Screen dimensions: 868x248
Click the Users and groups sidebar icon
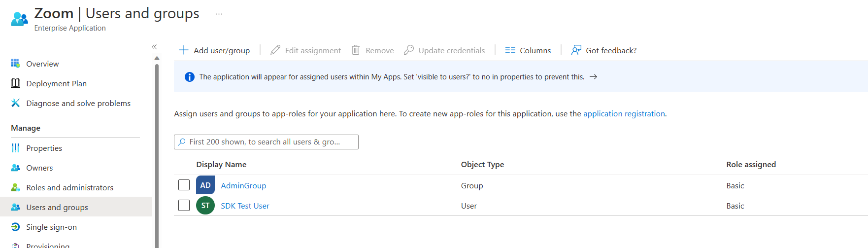pos(15,207)
